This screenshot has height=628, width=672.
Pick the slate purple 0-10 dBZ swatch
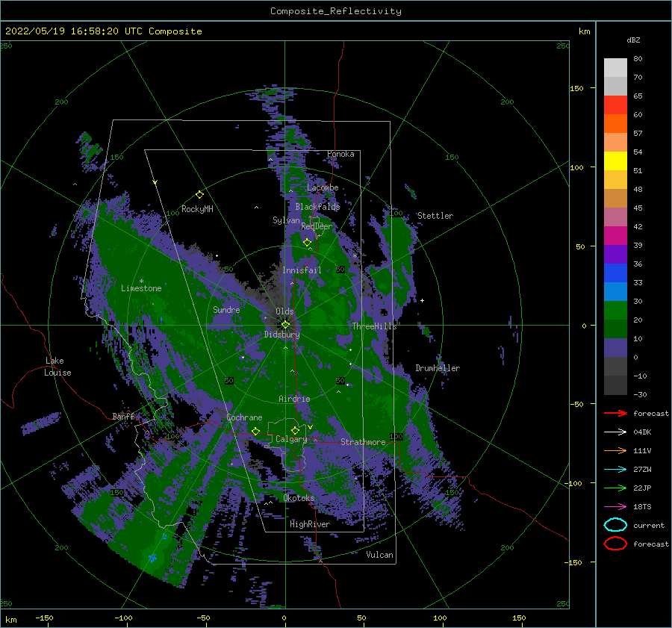point(615,348)
